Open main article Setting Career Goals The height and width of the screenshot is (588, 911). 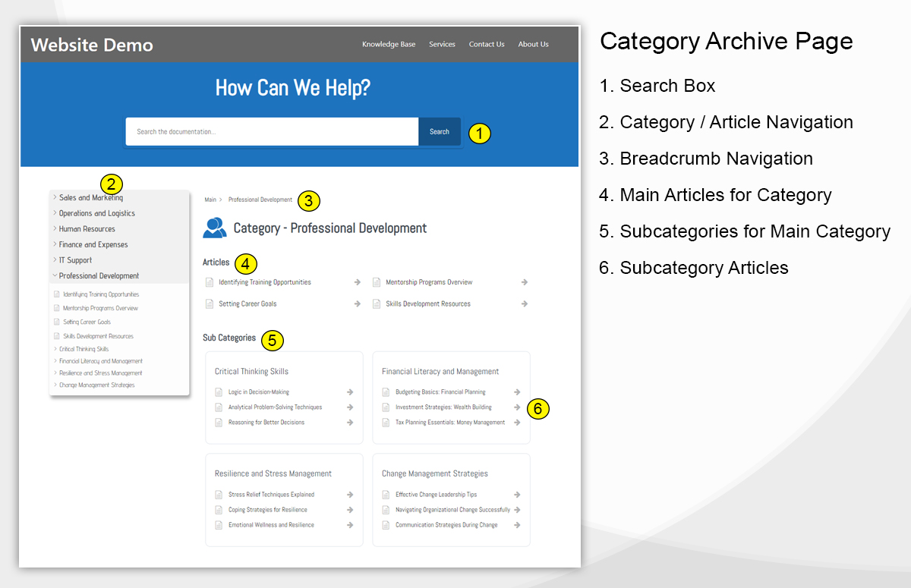[247, 303]
